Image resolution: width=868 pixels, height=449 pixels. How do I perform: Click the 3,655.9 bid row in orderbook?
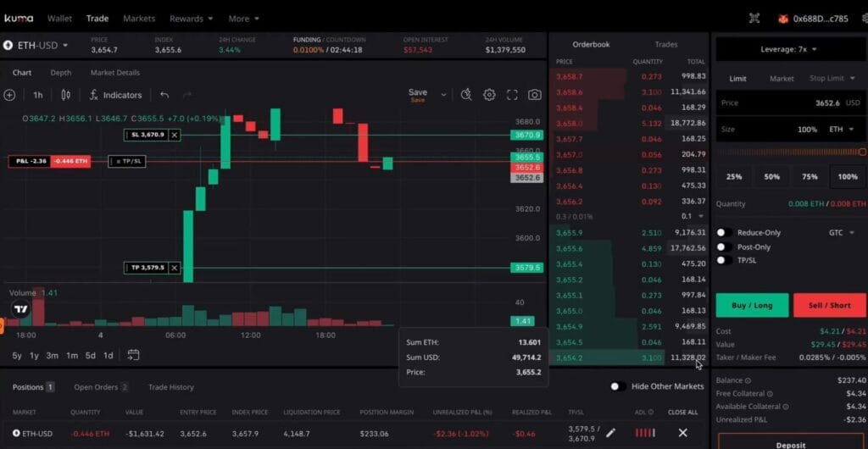[x=630, y=233]
